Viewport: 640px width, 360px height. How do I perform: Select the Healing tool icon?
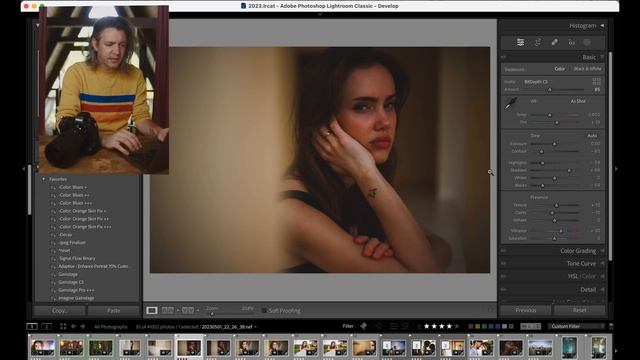pos(554,42)
